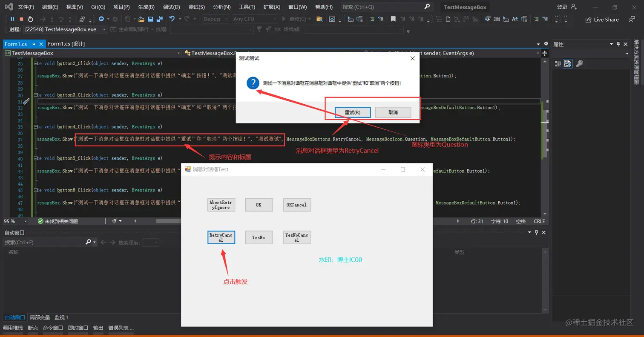Switch to the 局部变量 tab
Viewport: 644px width, 337px height.
pos(40,317)
